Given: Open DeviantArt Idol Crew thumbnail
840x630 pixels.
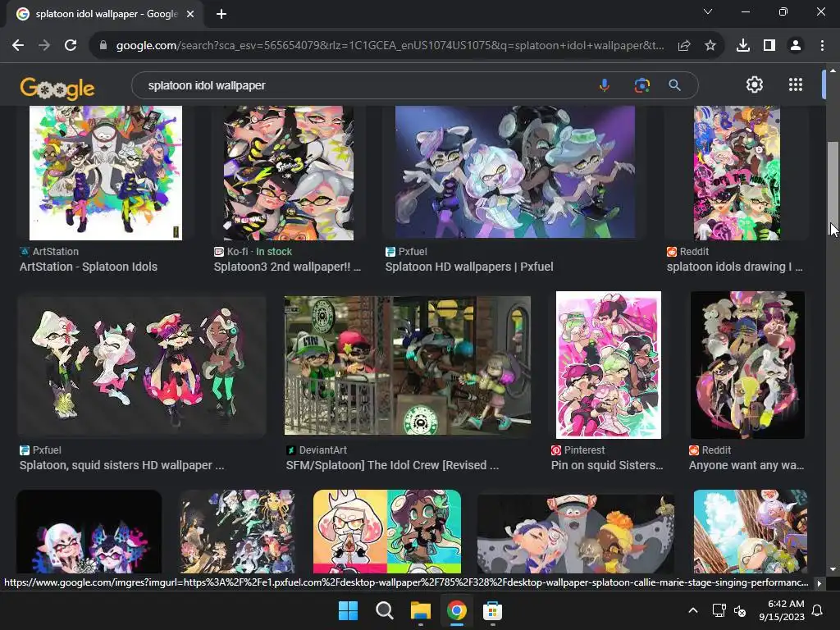Looking at the screenshot, I should (x=408, y=365).
